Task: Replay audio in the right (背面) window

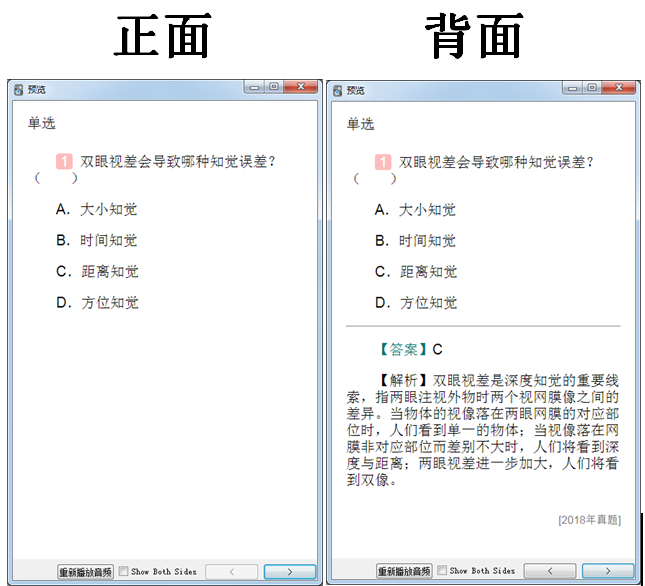Action: [x=404, y=571]
